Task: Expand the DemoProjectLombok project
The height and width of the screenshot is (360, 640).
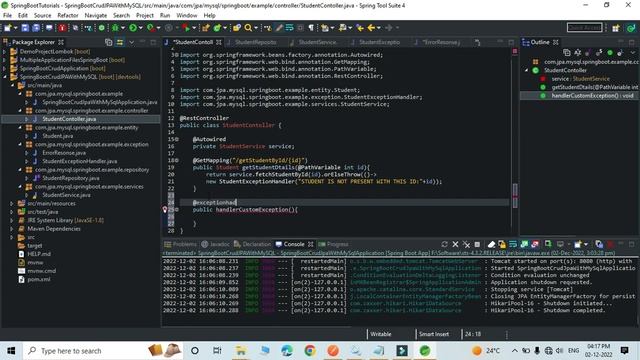Action: coord(4,51)
